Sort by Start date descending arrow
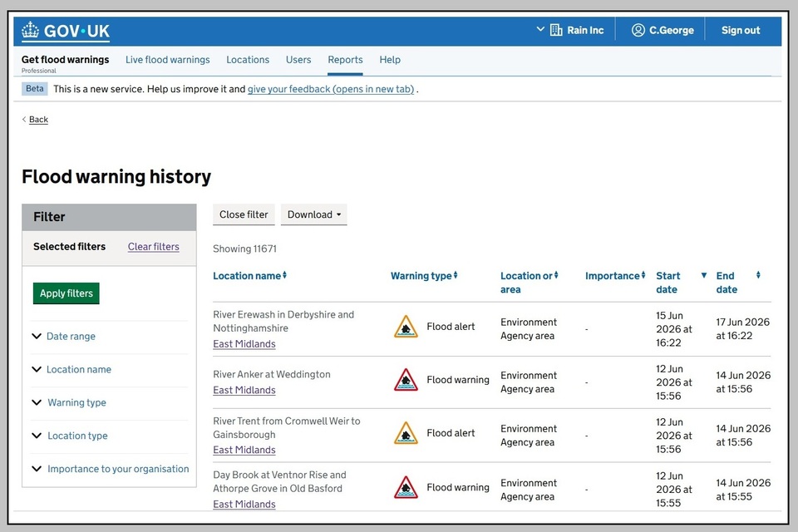Screen dimensions: 798x532 pos(704,275)
